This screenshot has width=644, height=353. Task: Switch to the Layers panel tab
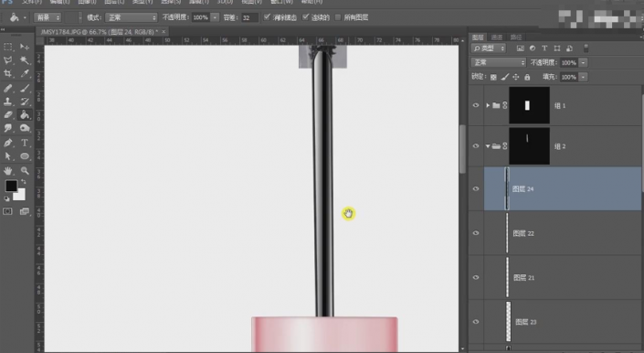pyautogui.click(x=478, y=37)
